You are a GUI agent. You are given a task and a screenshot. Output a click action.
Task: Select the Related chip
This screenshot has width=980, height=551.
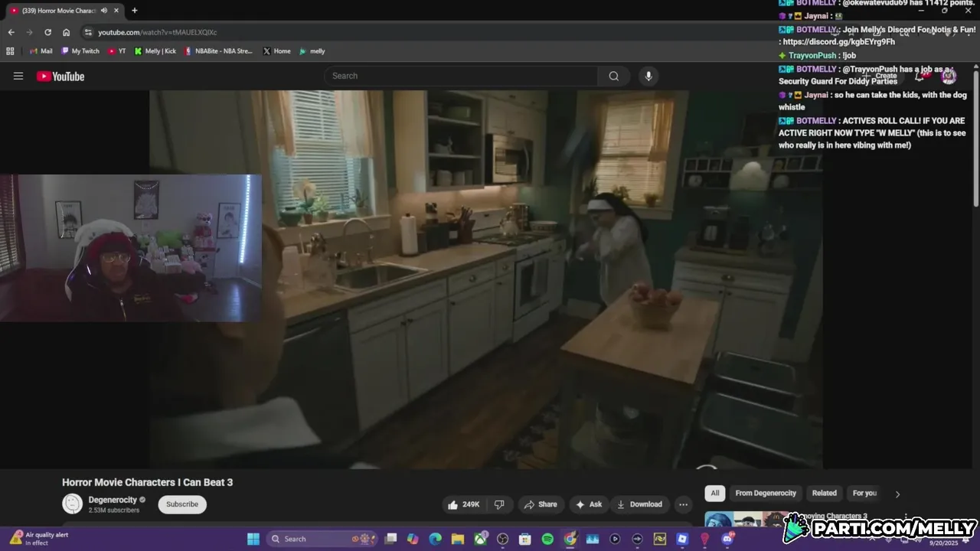[824, 494]
